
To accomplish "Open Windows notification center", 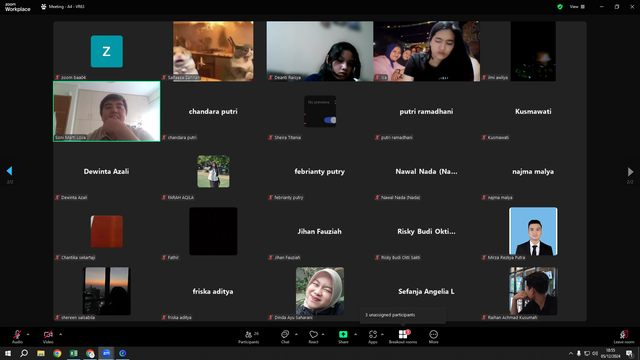I will point(629,353).
